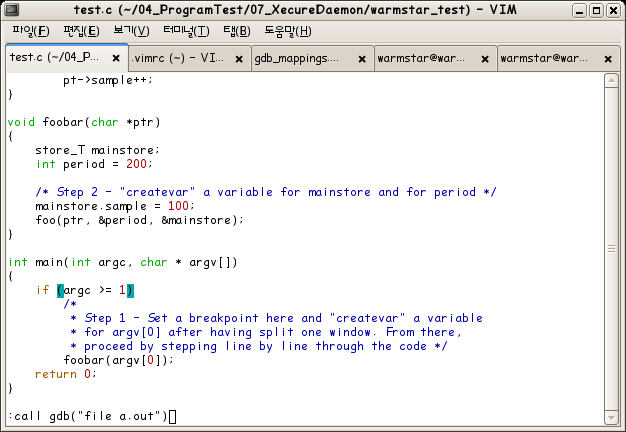Viewport: 626px width, 432px height.
Task: Click the 'foo(ptr, &period, &mainstore);' line
Action: pyautogui.click(x=139, y=220)
